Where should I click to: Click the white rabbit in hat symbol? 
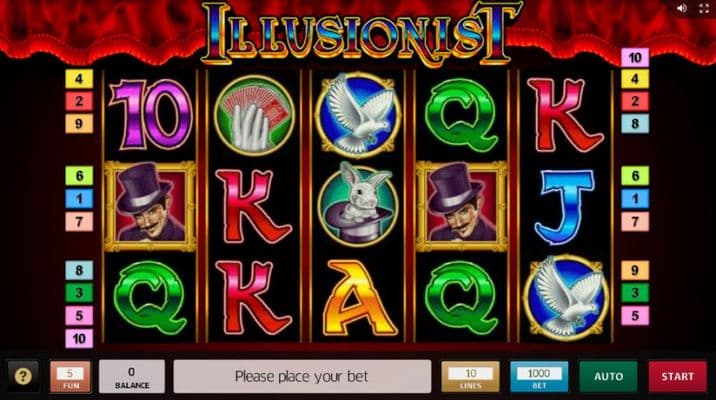point(358,204)
